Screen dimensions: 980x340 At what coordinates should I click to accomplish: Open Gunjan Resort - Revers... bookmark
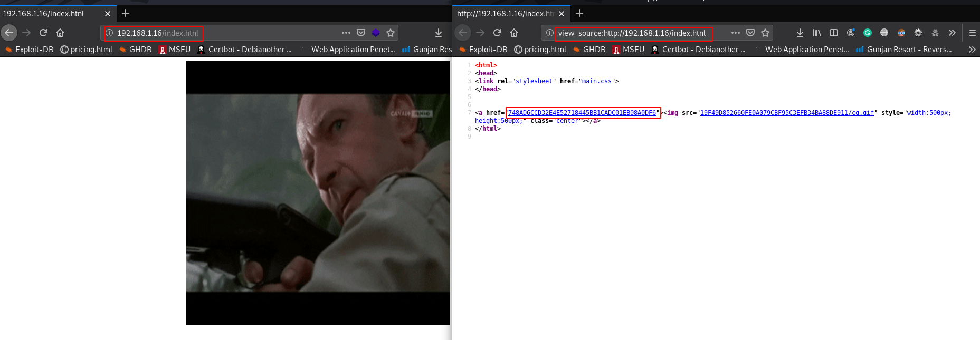point(904,50)
